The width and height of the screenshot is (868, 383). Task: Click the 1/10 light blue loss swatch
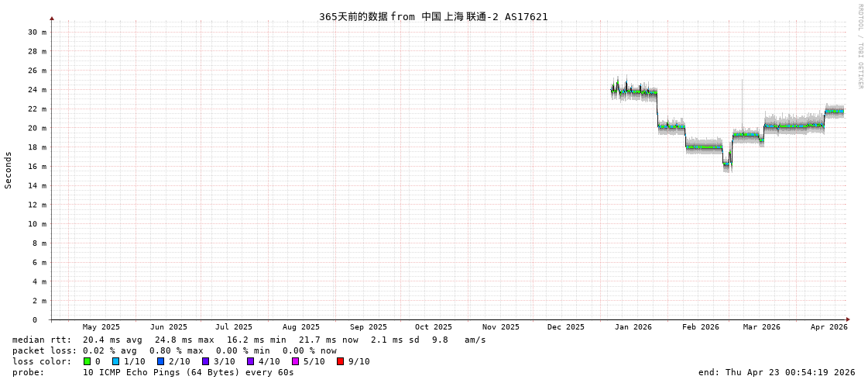coord(115,361)
